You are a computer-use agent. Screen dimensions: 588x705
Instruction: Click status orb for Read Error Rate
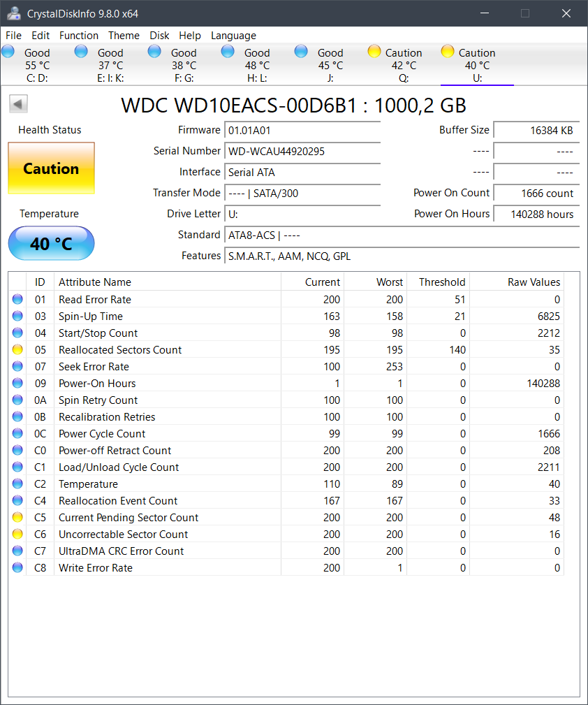pos(17,299)
